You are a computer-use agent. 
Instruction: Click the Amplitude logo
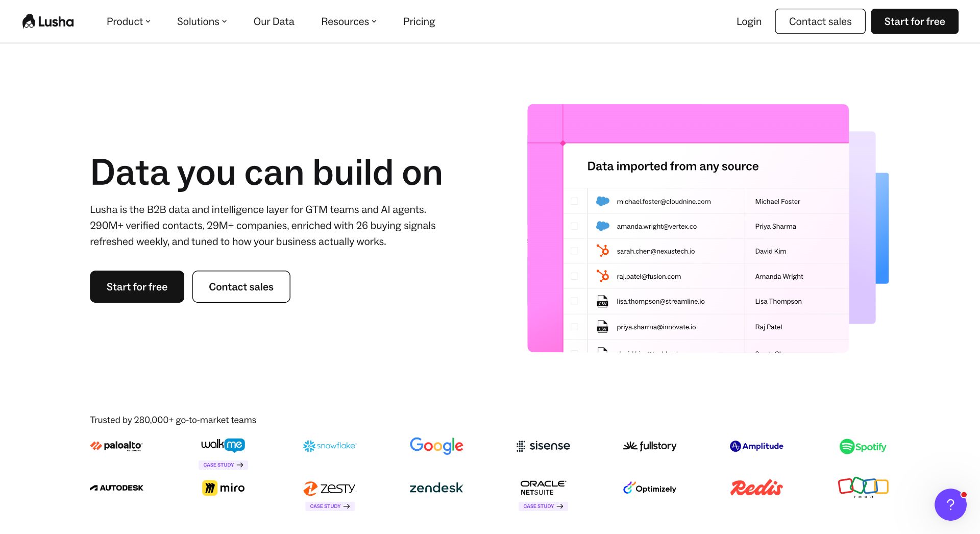click(756, 446)
